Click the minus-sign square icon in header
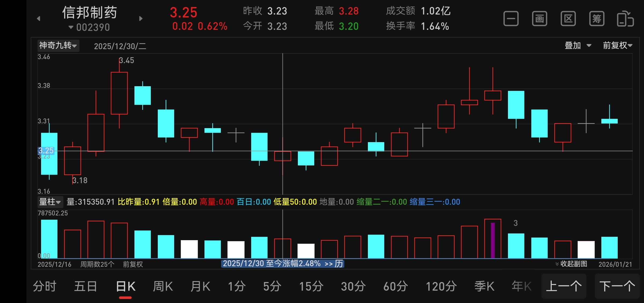Screen dimensions: 644x303 pos(511,19)
